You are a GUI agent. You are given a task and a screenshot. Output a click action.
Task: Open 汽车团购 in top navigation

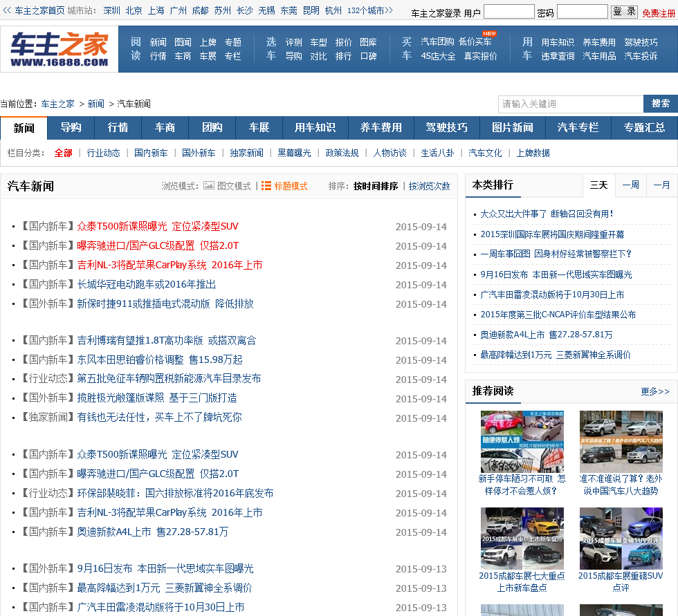pos(437,42)
